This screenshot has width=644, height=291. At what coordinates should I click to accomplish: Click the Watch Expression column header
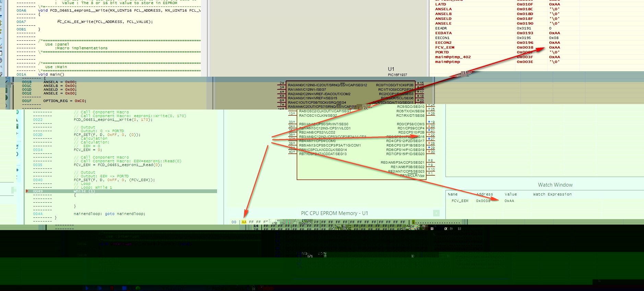click(552, 194)
